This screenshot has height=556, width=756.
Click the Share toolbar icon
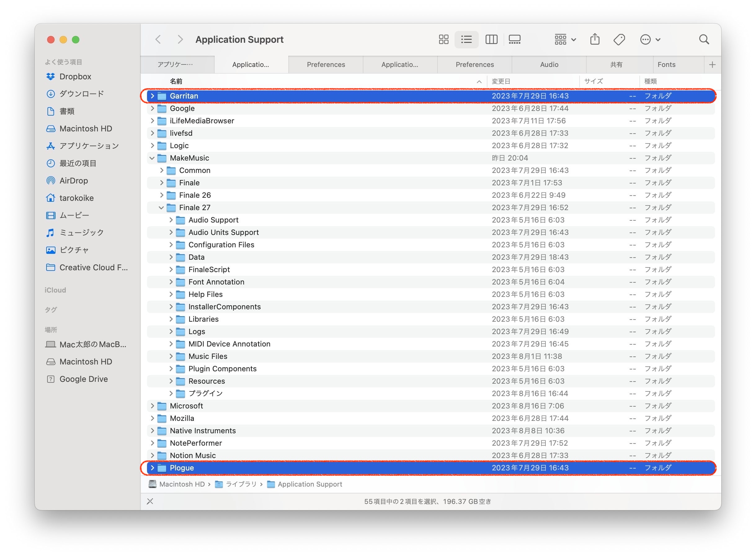tap(595, 39)
